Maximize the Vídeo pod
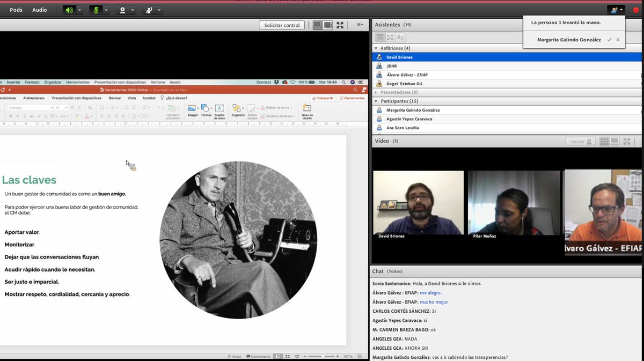The image size is (644, 361). tap(627, 142)
